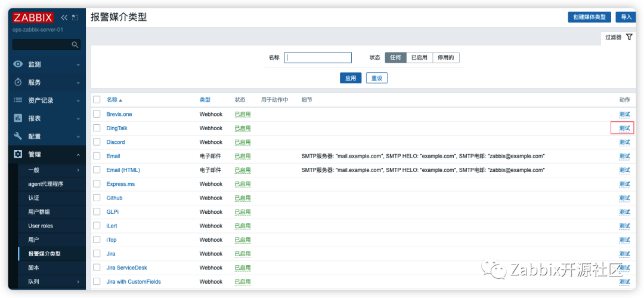This screenshot has height=298, width=644.
Task: Click the 创建媒体类型 button
Action: [589, 17]
